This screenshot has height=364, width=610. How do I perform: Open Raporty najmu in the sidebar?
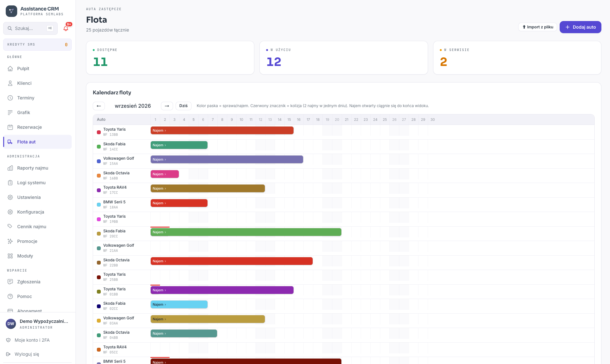(37, 168)
